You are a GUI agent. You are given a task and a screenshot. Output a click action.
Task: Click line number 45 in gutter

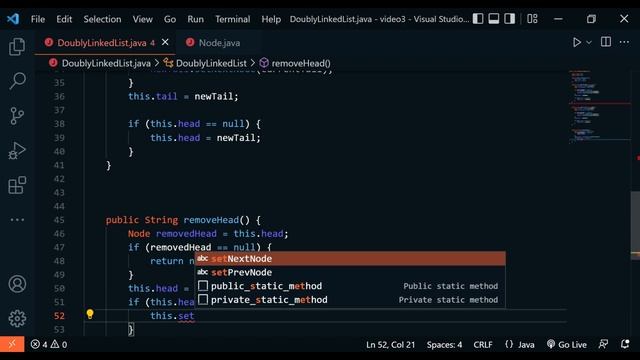point(59,220)
